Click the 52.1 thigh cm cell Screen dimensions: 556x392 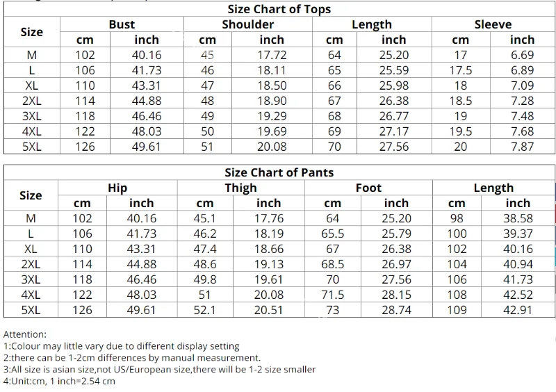[x=205, y=310]
